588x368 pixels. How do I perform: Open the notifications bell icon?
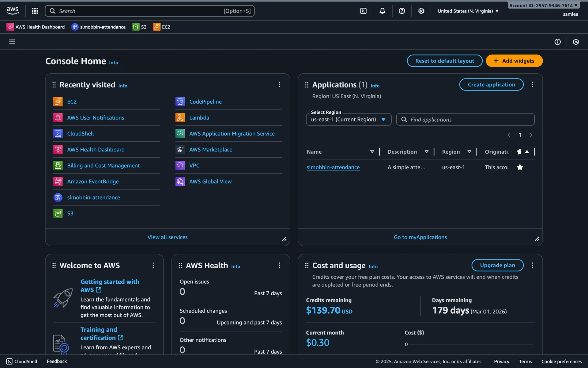383,11
